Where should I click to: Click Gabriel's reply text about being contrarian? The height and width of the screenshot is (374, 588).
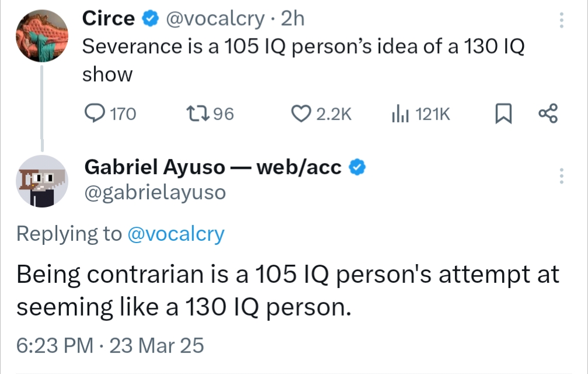click(x=287, y=290)
